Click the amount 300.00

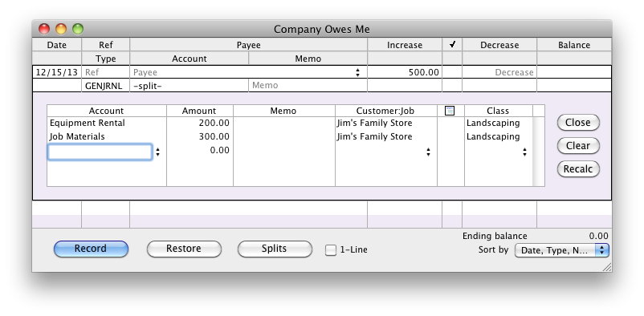click(214, 136)
